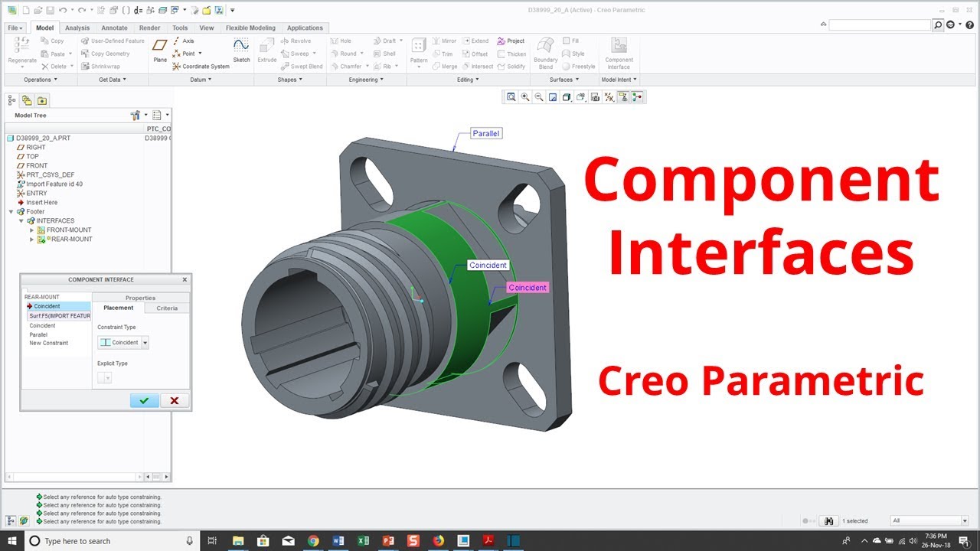Toggle spin center display
The height and width of the screenshot is (551, 980).
click(637, 97)
